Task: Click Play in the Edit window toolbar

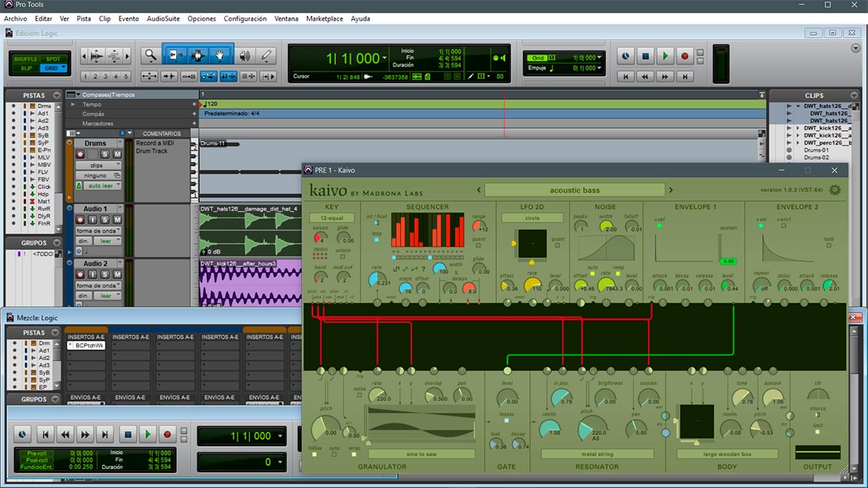Action: [665, 55]
